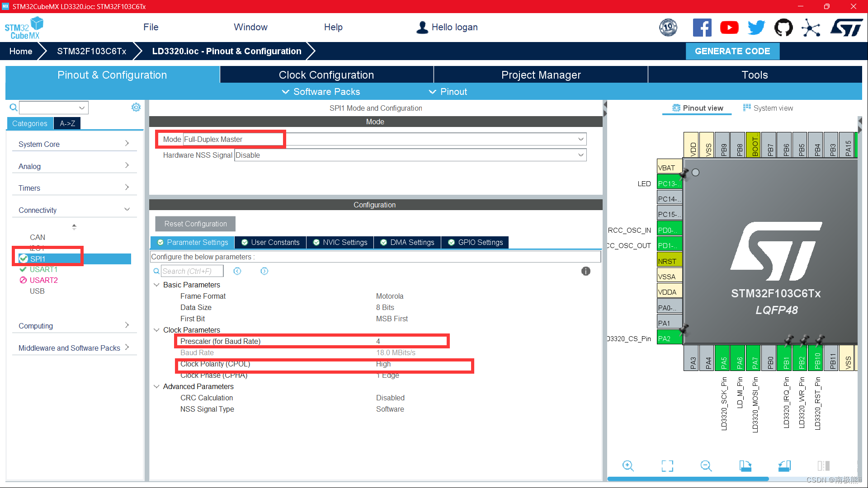Open the GitHub icon link

pos(783,28)
